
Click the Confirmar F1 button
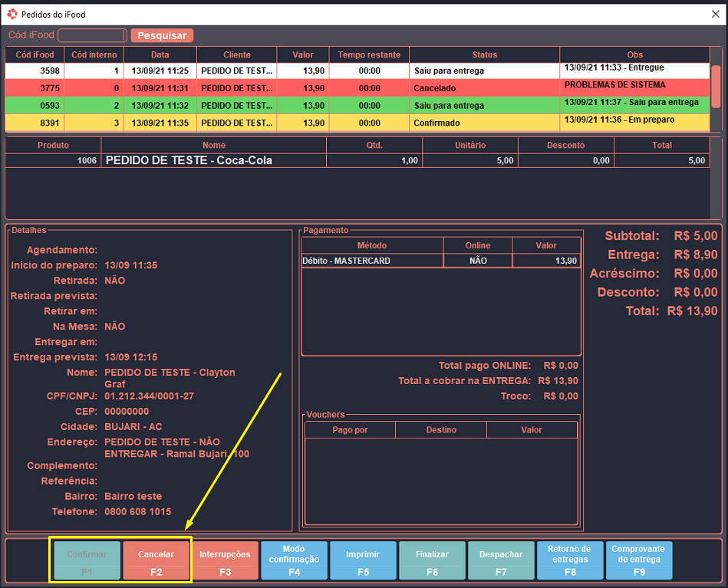point(87,560)
